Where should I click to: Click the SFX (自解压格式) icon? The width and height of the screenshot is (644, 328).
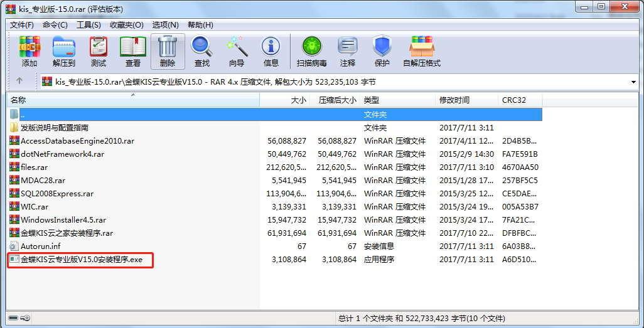(422, 51)
